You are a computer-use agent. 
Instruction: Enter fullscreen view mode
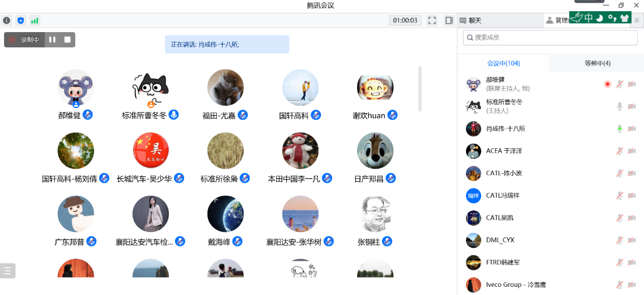click(x=432, y=20)
